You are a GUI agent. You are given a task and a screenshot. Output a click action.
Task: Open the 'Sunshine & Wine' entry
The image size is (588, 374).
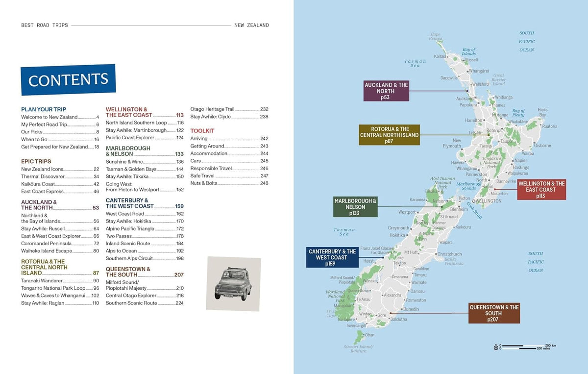point(145,162)
